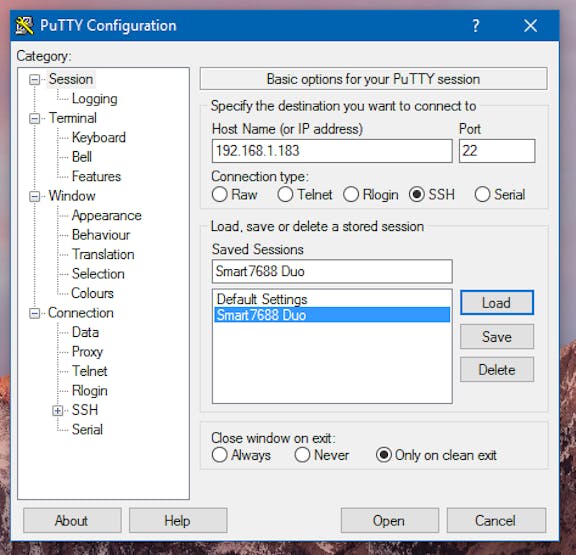
Task: Click the About button
Action: [72, 520]
